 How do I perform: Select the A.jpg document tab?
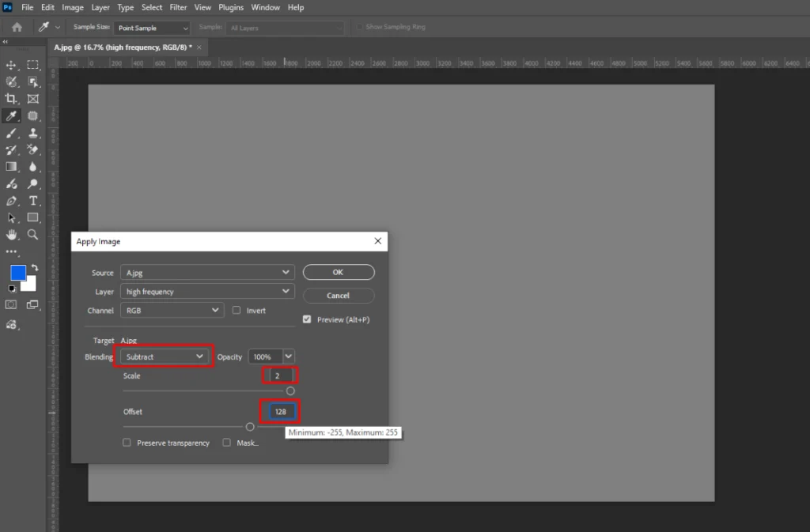(123, 47)
